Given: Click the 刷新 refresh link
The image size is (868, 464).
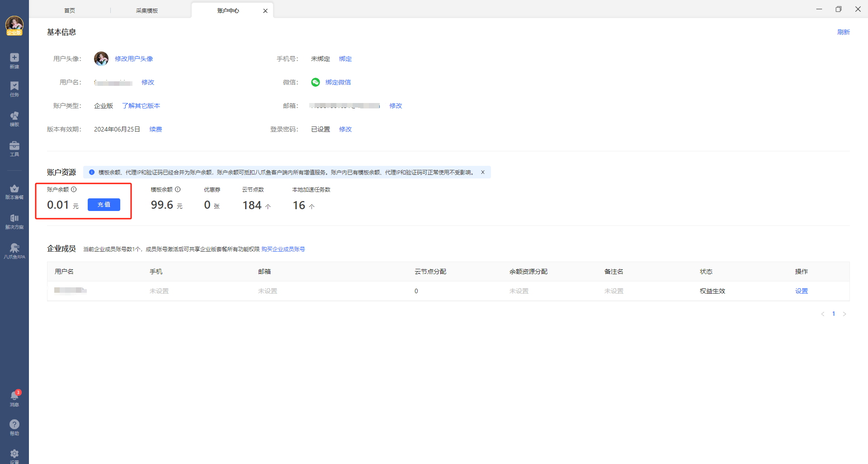Looking at the screenshot, I should 843,32.
